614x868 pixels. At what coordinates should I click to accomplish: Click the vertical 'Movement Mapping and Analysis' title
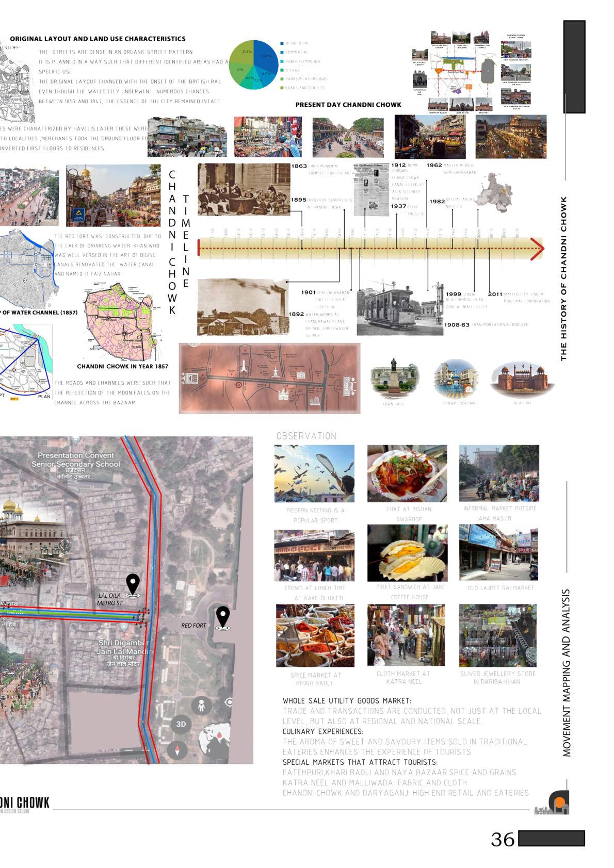[x=567, y=673]
